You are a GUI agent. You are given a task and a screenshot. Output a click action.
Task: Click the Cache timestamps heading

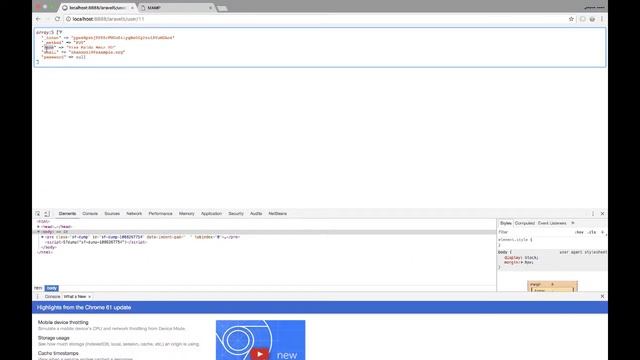[x=58, y=353]
